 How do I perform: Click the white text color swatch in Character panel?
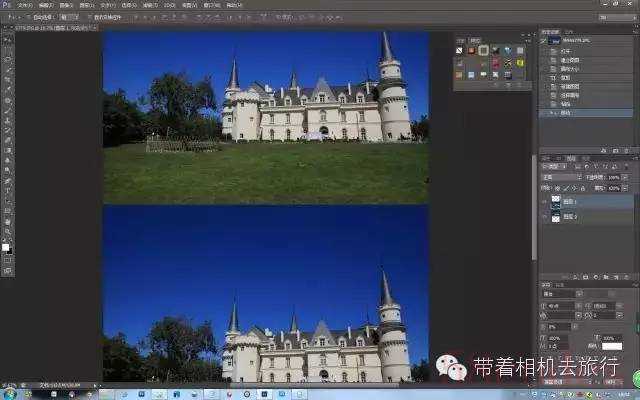[612, 346]
